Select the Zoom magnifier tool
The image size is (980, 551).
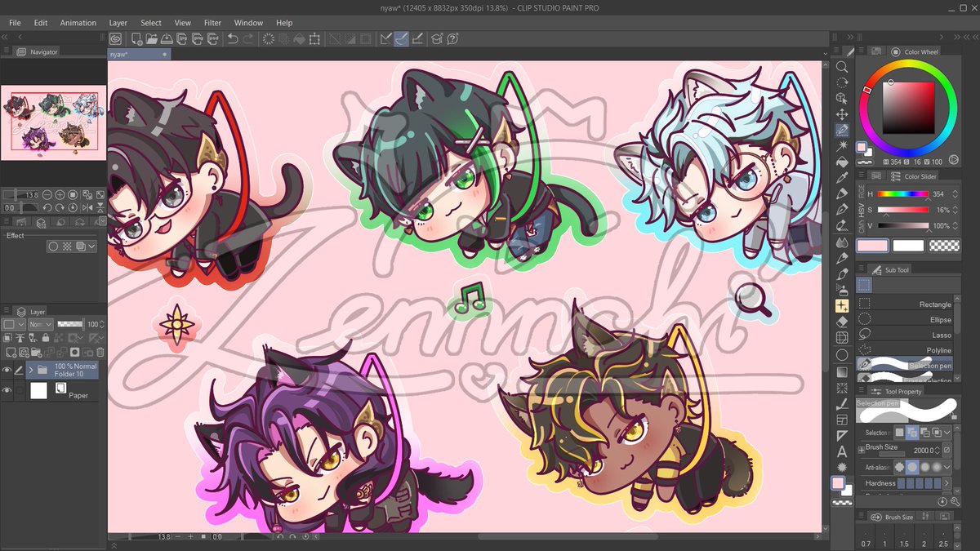pyautogui.click(x=842, y=67)
